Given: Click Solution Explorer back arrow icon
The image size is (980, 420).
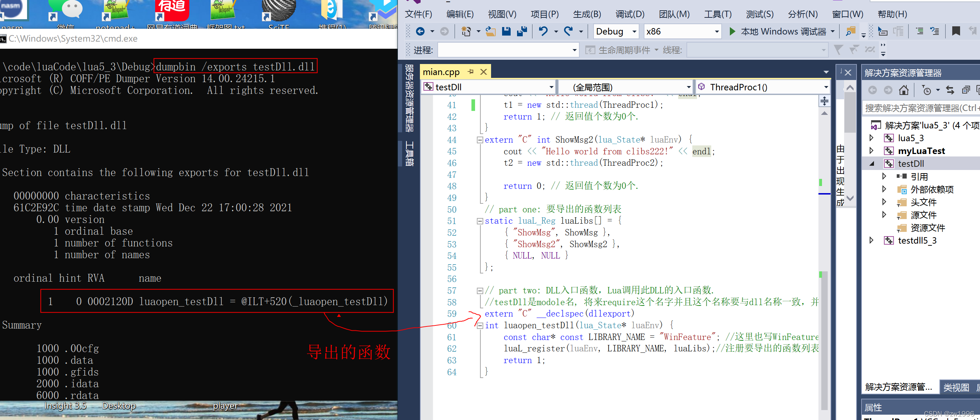Looking at the screenshot, I should (x=872, y=90).
